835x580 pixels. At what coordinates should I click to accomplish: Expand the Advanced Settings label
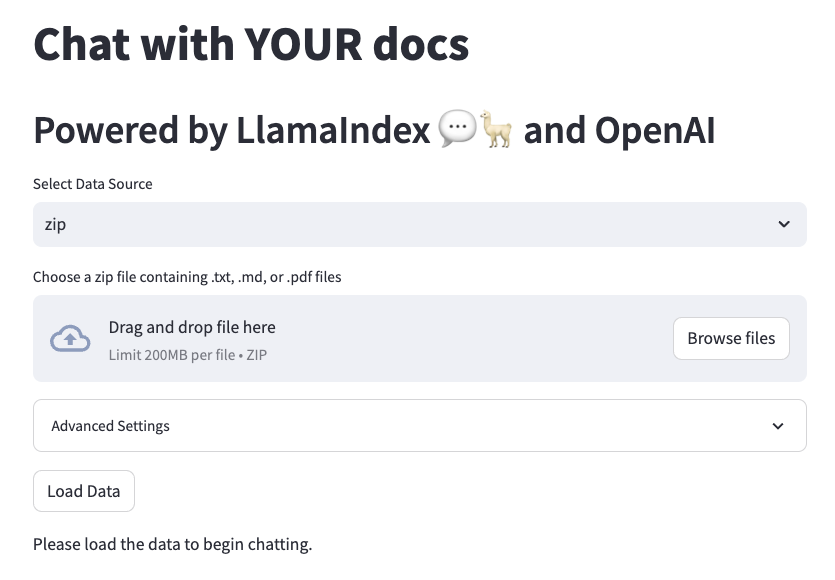[111, 426]
